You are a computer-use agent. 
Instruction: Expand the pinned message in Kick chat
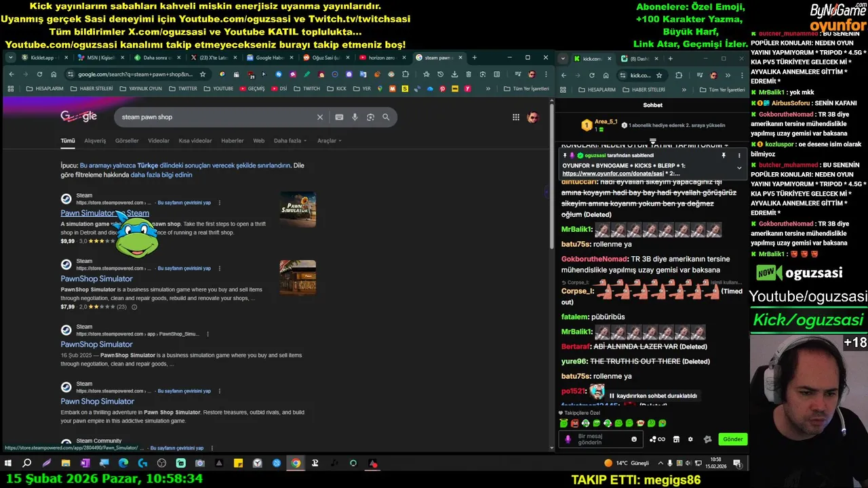click(x=739, y=167)
